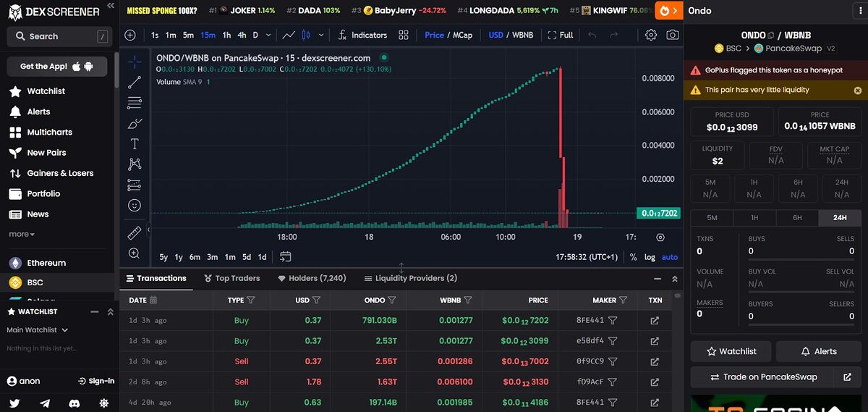
Task: Click the Get the App button
Action: [x=57, y=66]
